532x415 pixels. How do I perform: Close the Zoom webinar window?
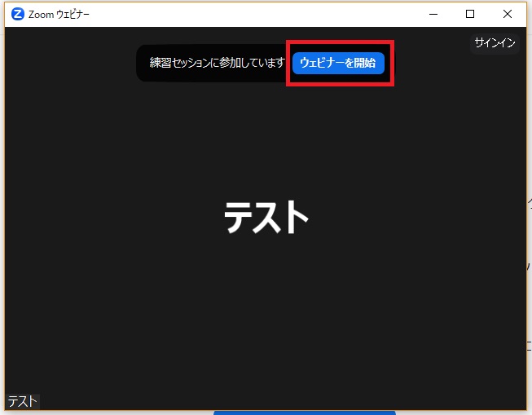[x=508, y=14]
